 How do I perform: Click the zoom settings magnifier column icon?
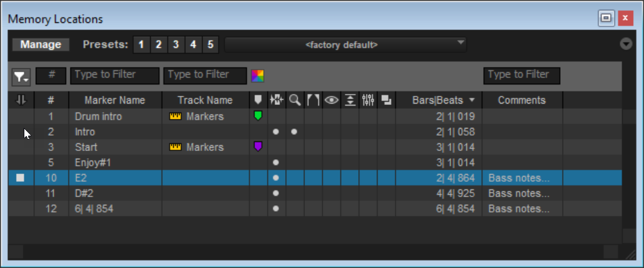pyautogui.click(x=295, y=100)
